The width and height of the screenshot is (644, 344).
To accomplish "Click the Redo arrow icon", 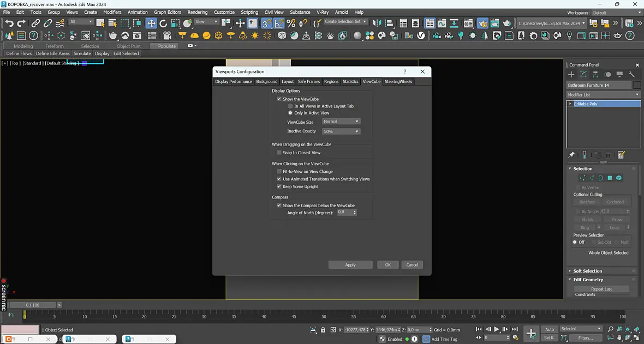I will 21,23.
